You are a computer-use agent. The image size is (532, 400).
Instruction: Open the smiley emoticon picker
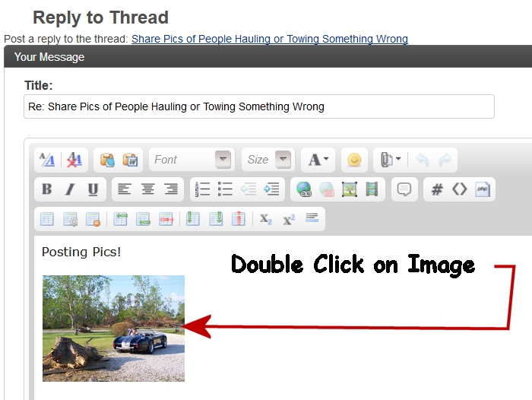[353, 160]
